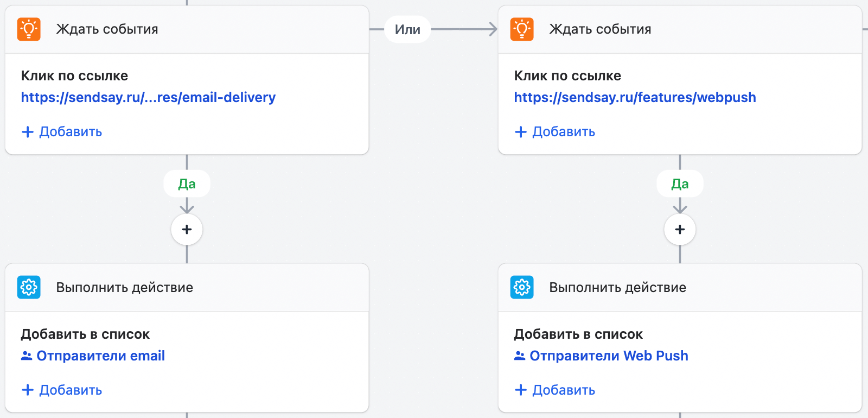
Task: Select Выполнить действие header above Отправители email
Action: [x=124, y=287]
